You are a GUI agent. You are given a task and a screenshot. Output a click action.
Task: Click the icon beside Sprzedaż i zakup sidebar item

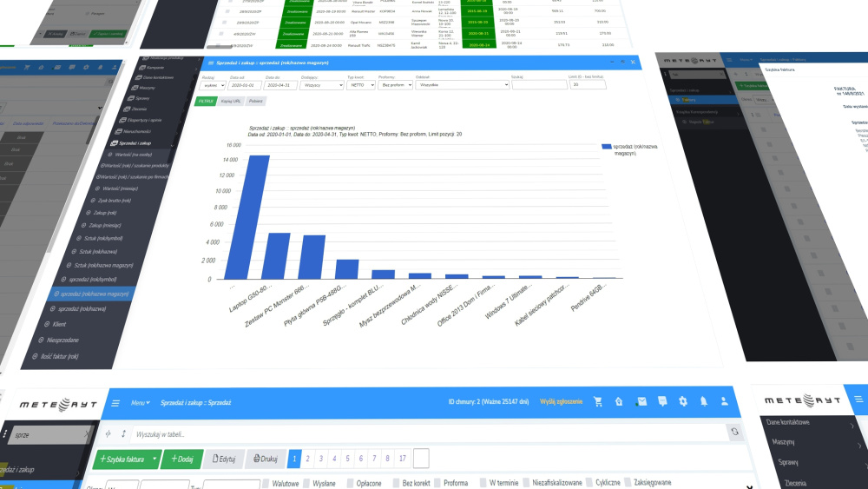(114, 143)
